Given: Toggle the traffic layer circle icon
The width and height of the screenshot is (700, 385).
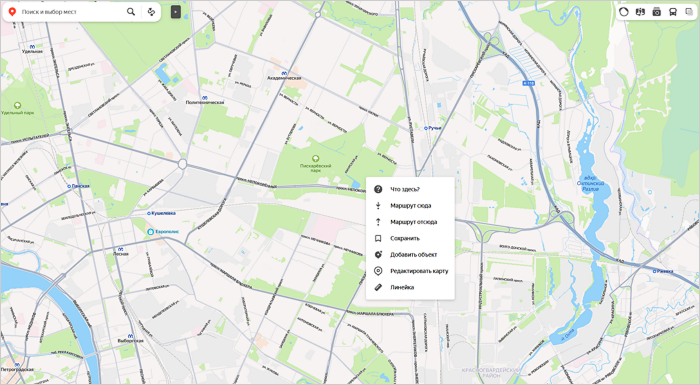Looking at the screenshot, I should pyautogui.click(x=624, y=12).
